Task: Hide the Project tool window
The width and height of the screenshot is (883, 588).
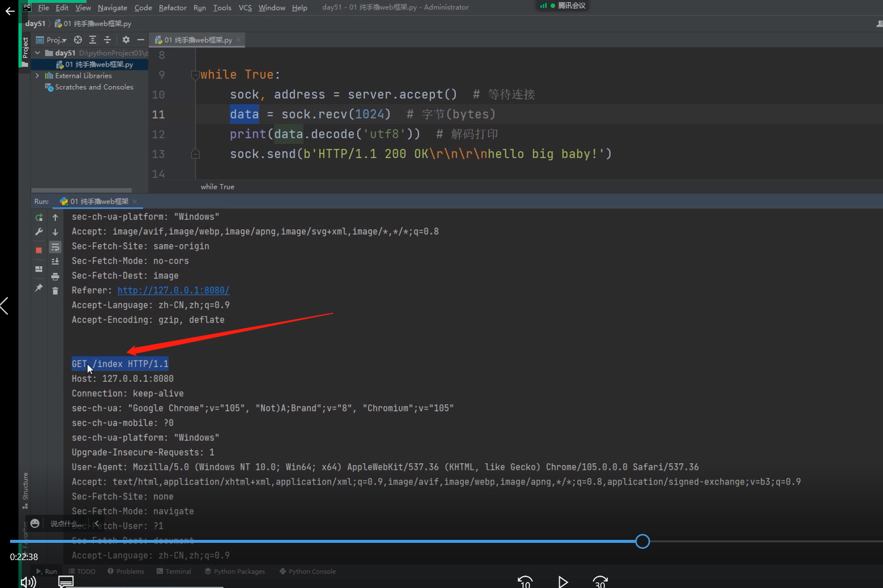Action: click(141, 40)
